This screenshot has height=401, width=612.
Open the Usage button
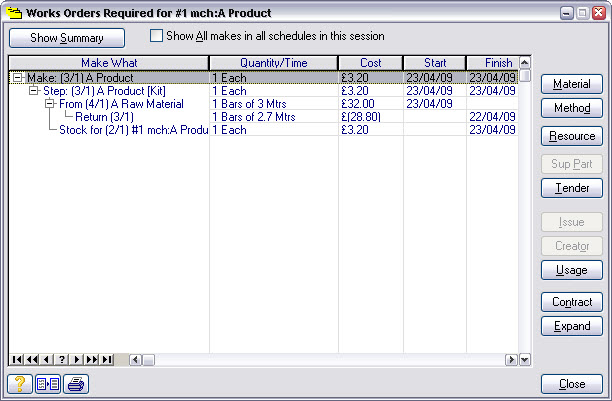pos(572,270)
